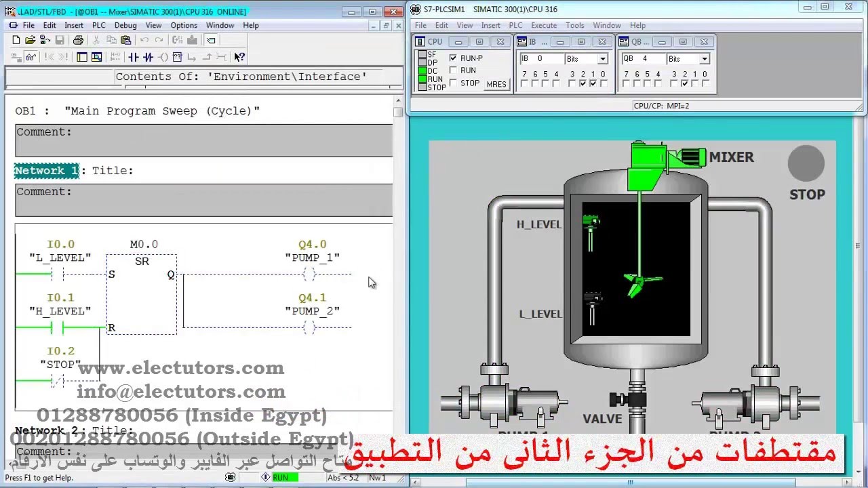Click the Network 1 comment box

pos(203,200)
